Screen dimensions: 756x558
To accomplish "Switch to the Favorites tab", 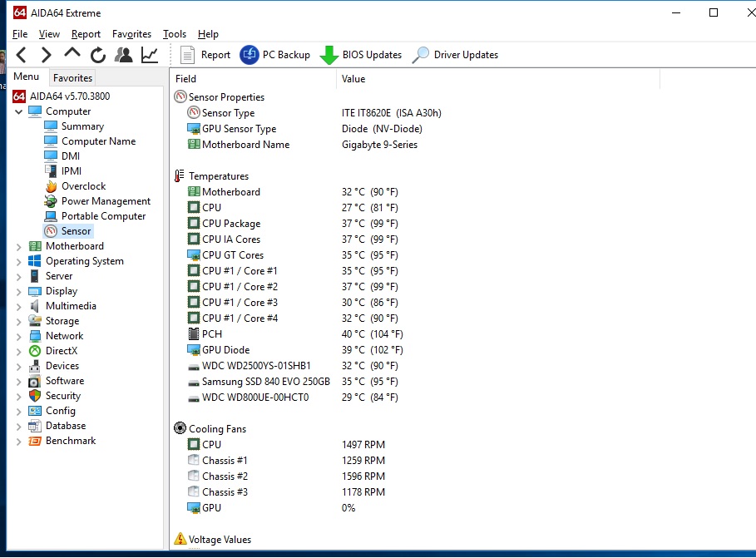I will pyautogui.click(x=72, y=78).
